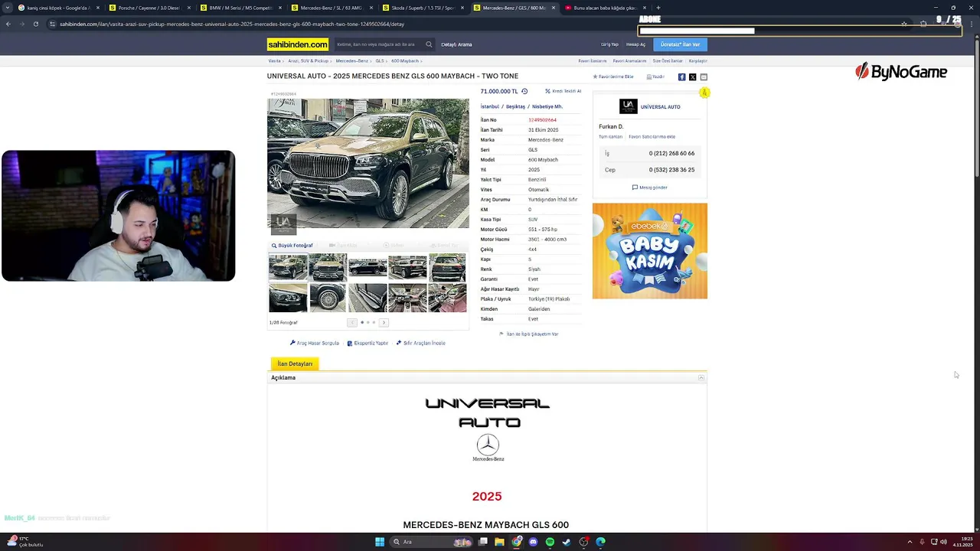Report listing via İlan ile İlgili Şikayetim Var
The image size is (980, 551).
(528, 334)
